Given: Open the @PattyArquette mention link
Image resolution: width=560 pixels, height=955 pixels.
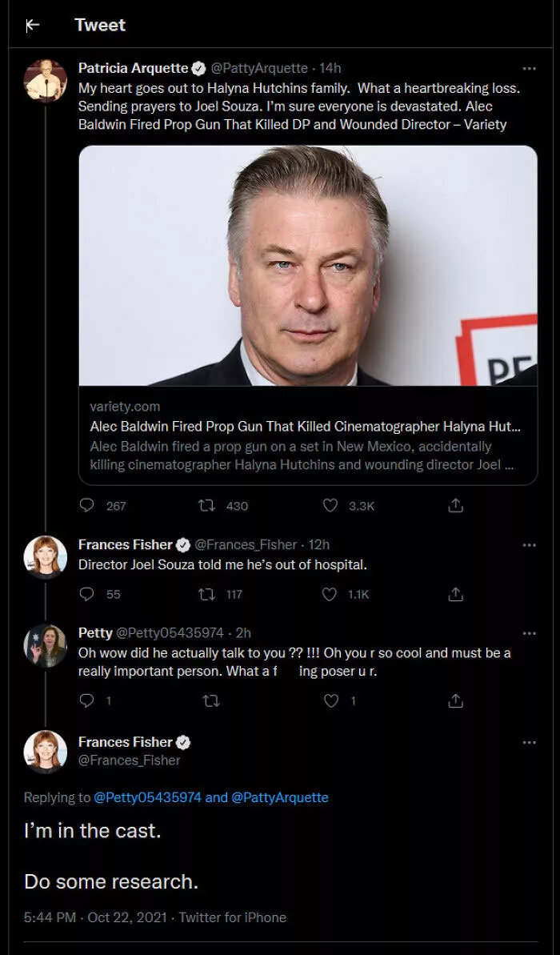Looking at the screenshot, I should [x=279, y=797].
